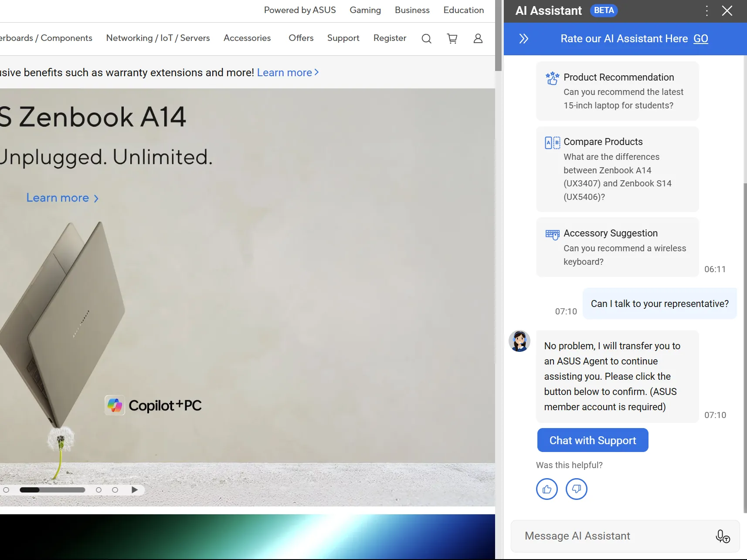Expand the Networking / IoT / Servers menu

158,38
